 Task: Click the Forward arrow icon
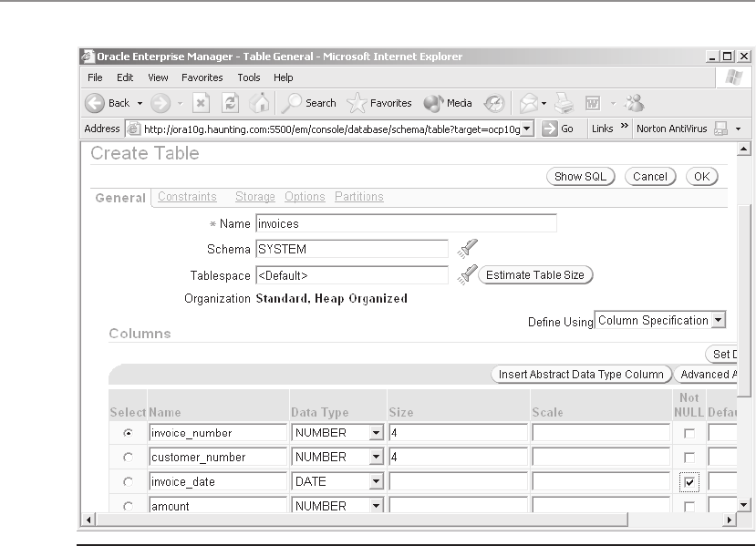point(161,103)
